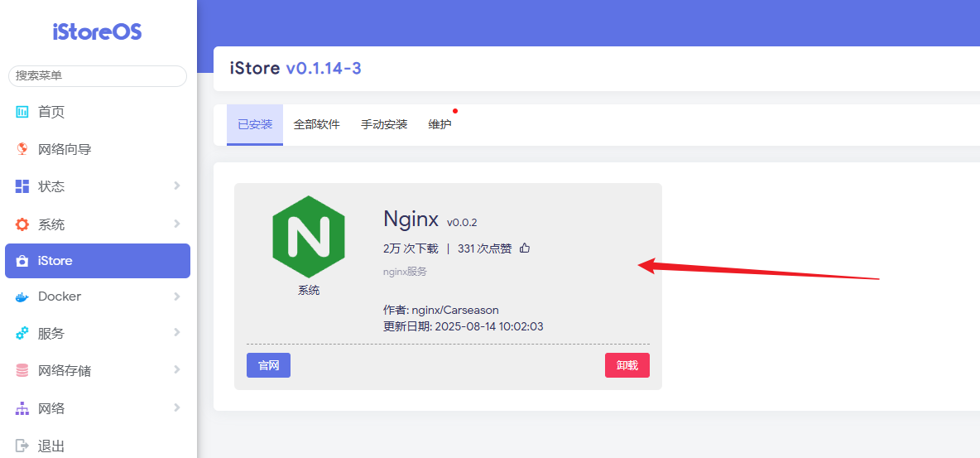Expand the Docker menu chevron
The height and width of the screenshot is (458, 980).
[x=176, y=296]
